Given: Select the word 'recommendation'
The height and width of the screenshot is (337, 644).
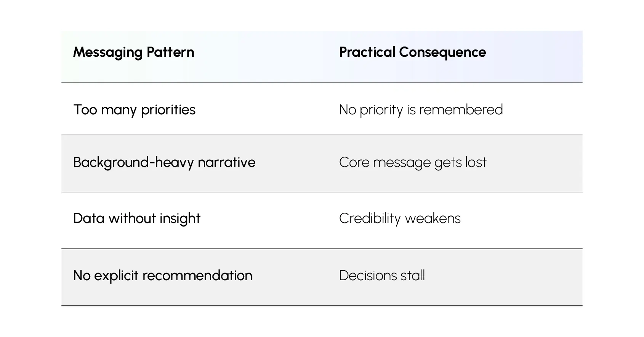Looking at the screenshot, I should 197,276.
